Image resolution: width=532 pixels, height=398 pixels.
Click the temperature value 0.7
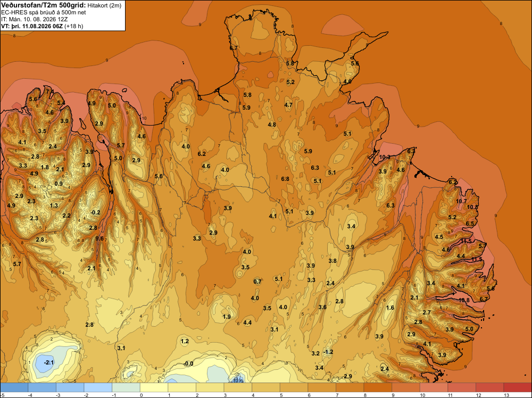(257, 281)
